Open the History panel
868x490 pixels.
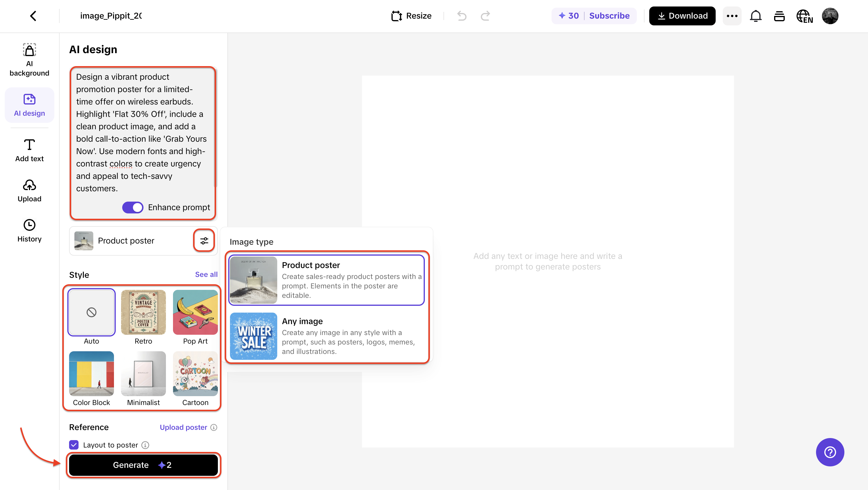pyautogui.click(x=29, y=231)
